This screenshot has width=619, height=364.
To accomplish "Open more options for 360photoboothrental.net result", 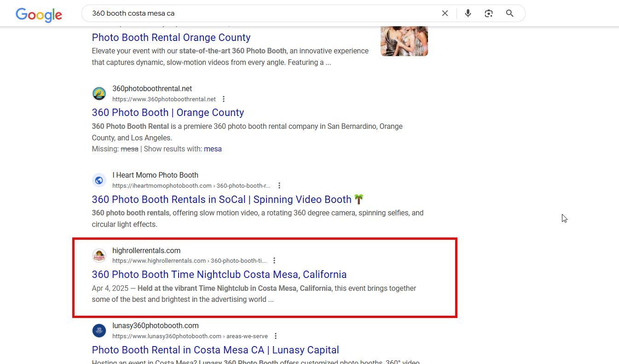I will pyautogui.click(x=224, y=99).
